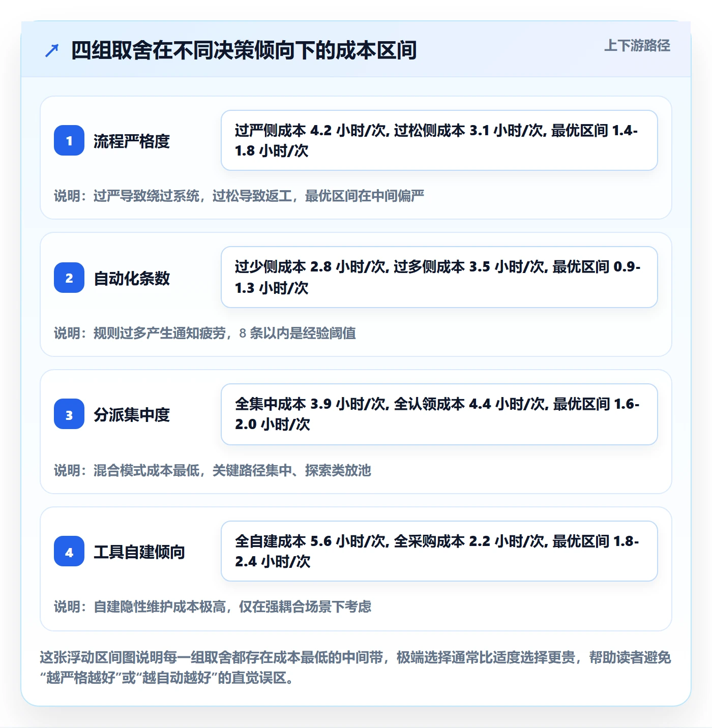The image size is (712, 728).
Task: Click the blue arrow icon beside the title
Action: [52, 50]
